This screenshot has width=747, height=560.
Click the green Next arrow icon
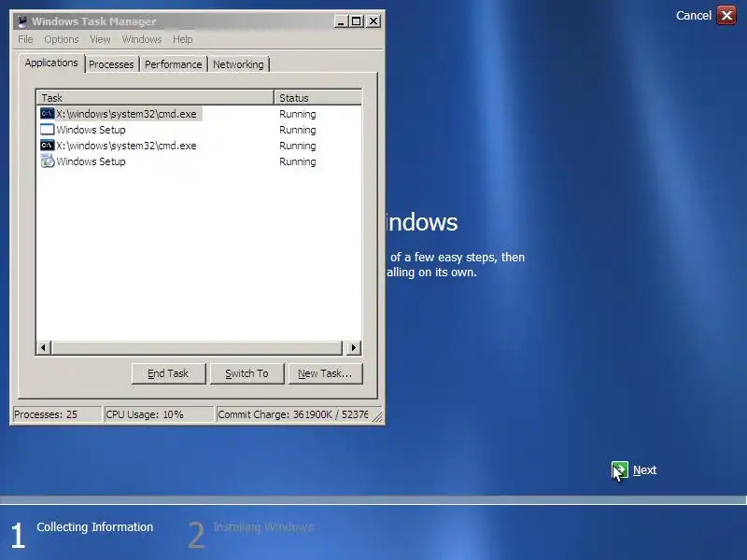(620, 470)
